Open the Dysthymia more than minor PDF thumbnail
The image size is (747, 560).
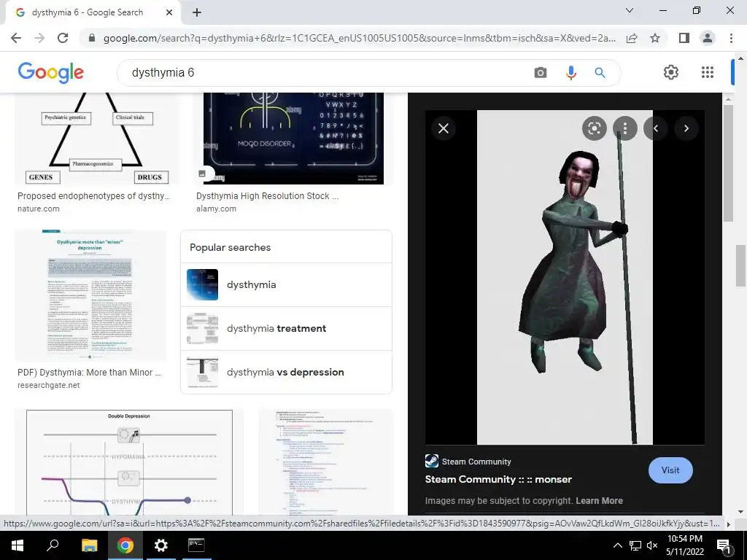pos(90,295)
